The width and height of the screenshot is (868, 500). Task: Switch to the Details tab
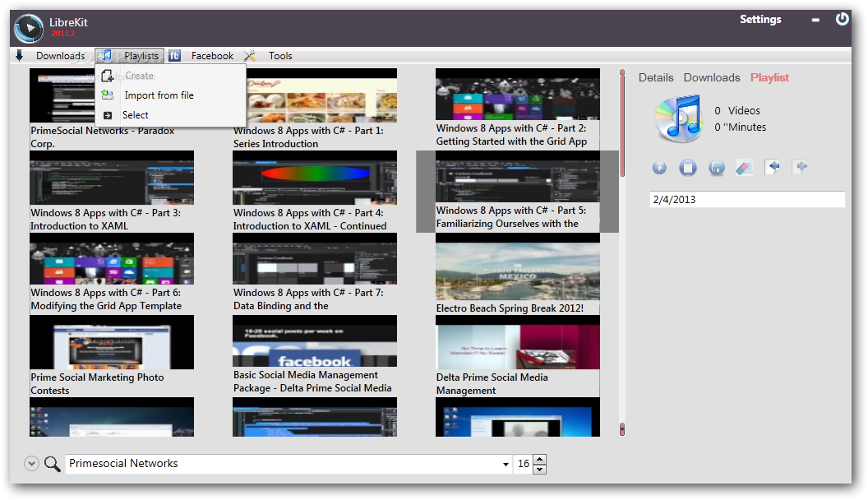tap(656, 77)
